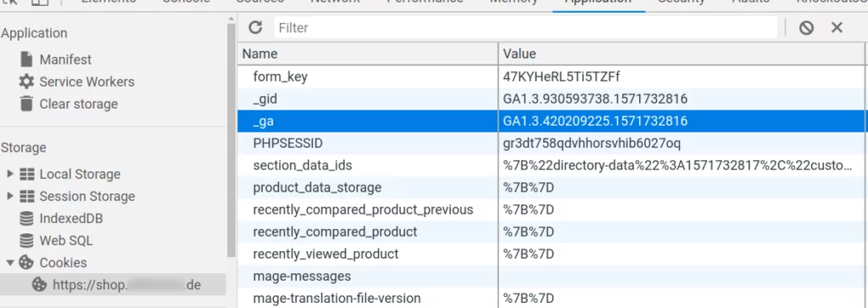This screenshot has height=308, width=868.
Task: Click the value gr3dt758qdvhhorsvhib6027oq
Action: tap(592, 143)
